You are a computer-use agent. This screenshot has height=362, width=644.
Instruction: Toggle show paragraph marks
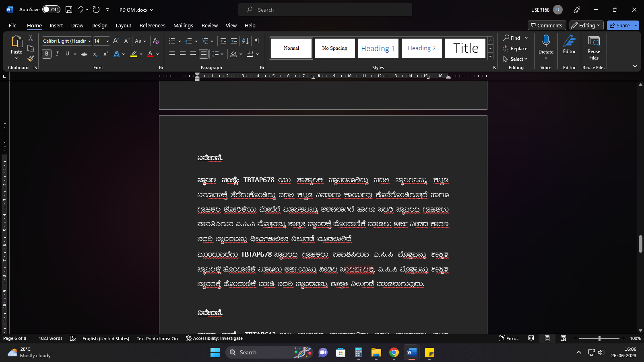pos(257,41)
